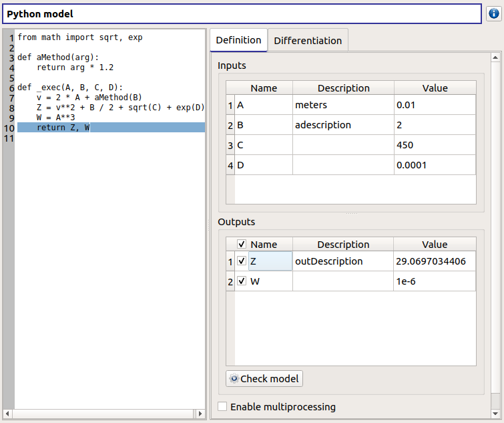Select the Definition tab
Image resolution: width=504 pixels, height=423 pixels.
238,40
